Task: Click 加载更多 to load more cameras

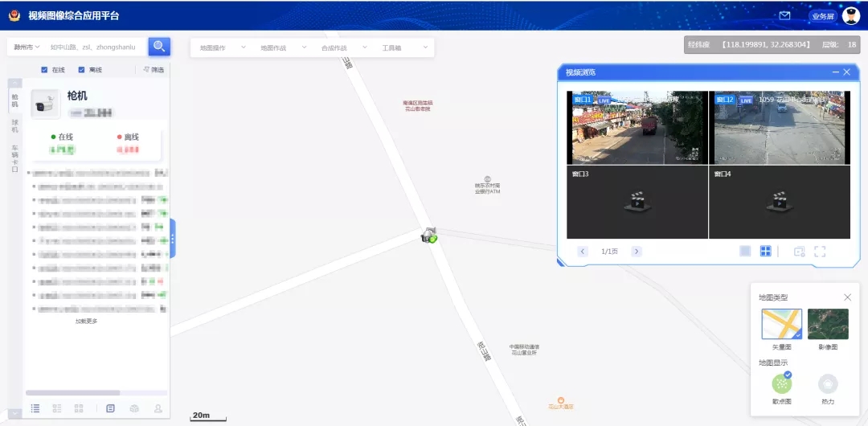Action: coord(87,322)
